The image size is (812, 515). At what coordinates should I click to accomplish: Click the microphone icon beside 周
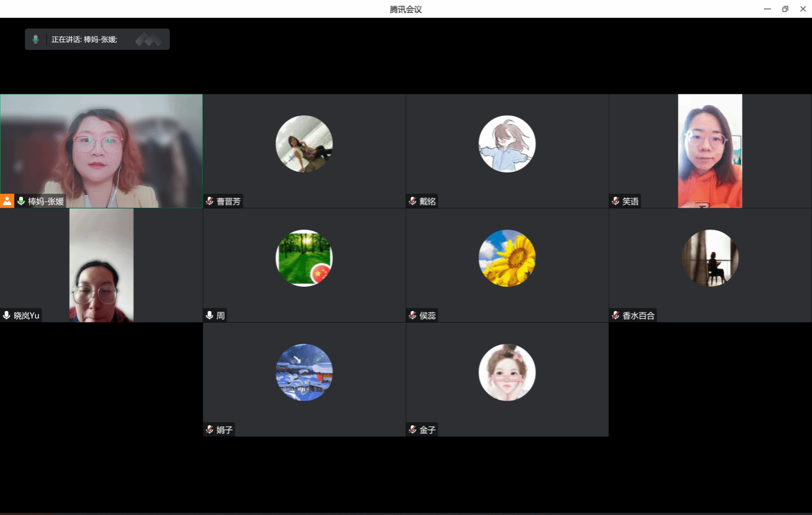coord(210,316)
